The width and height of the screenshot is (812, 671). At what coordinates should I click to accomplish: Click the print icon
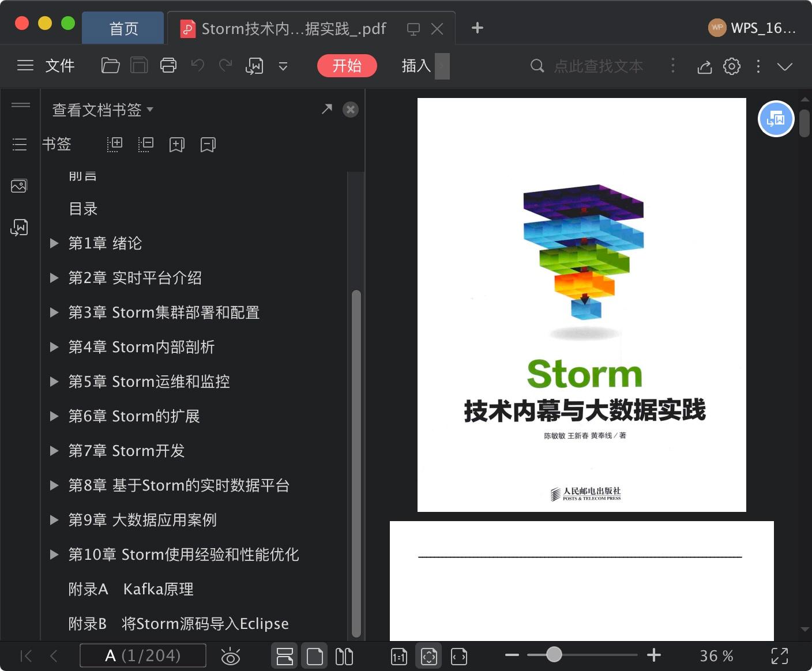(168, 66)
